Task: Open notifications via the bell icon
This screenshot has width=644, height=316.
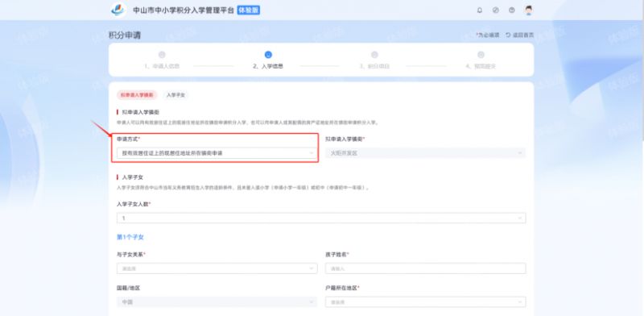Action: (x=479, y=10)
